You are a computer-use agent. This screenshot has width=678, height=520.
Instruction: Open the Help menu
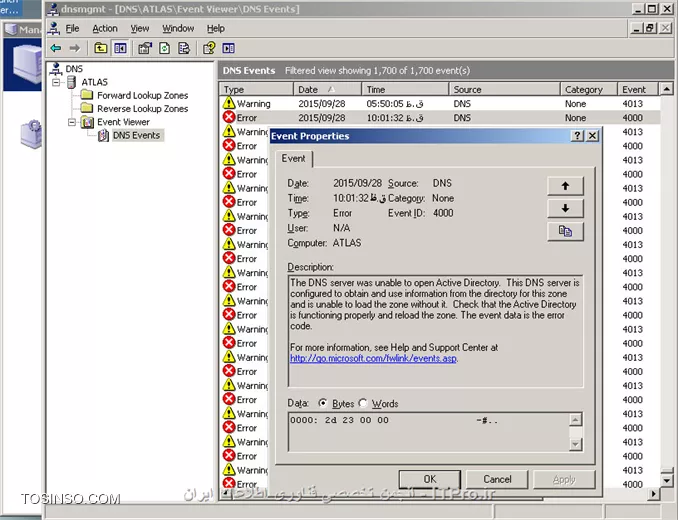pos(215,29)
